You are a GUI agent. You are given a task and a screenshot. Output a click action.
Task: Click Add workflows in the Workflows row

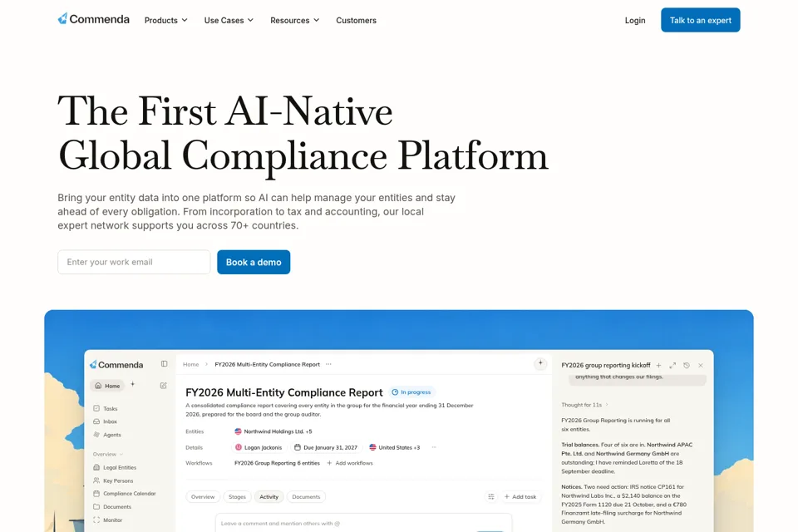point(350,463)
